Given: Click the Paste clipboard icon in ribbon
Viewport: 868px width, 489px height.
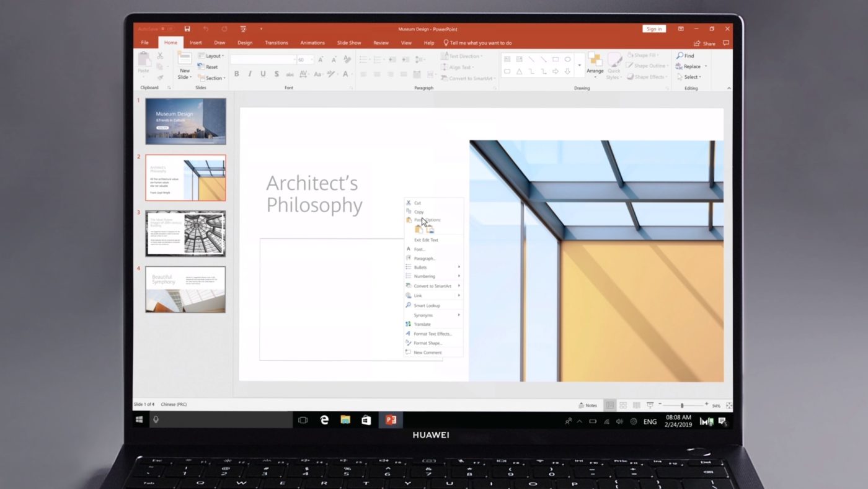Looking at the screenshot, I should (144, 60).
